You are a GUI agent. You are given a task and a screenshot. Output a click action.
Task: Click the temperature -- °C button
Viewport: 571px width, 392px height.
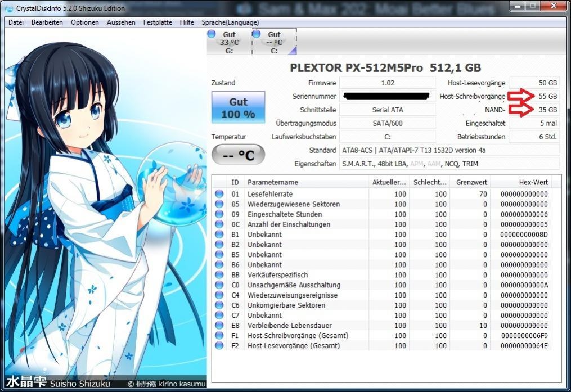238,155
